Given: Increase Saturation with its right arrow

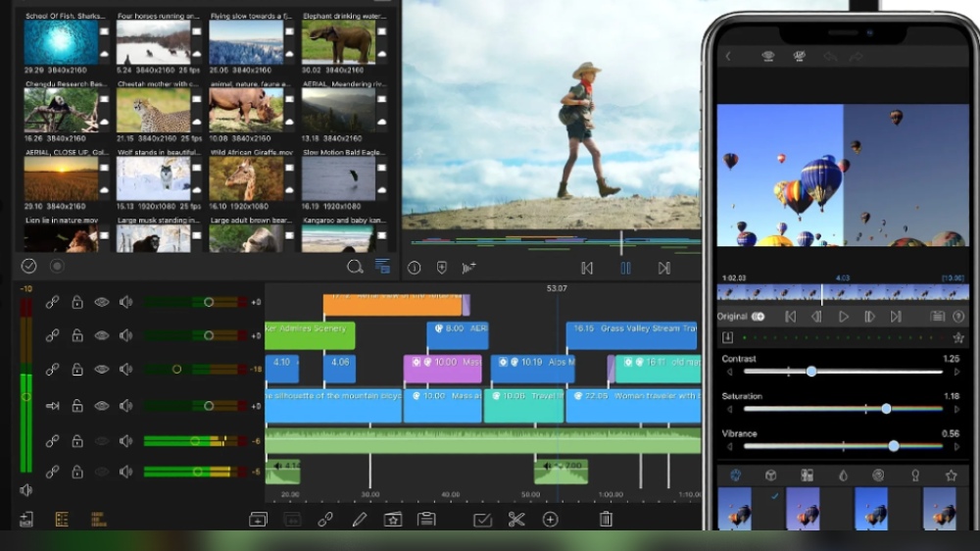Looking at the screenshot, I should (x=956, y=410).
